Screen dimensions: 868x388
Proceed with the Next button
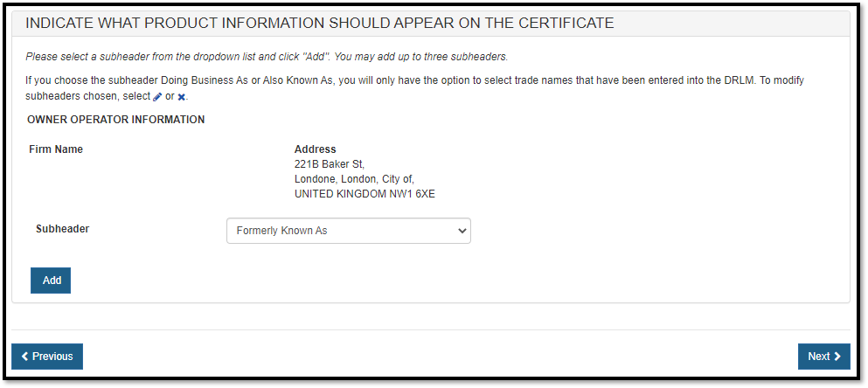coord(823,357)
